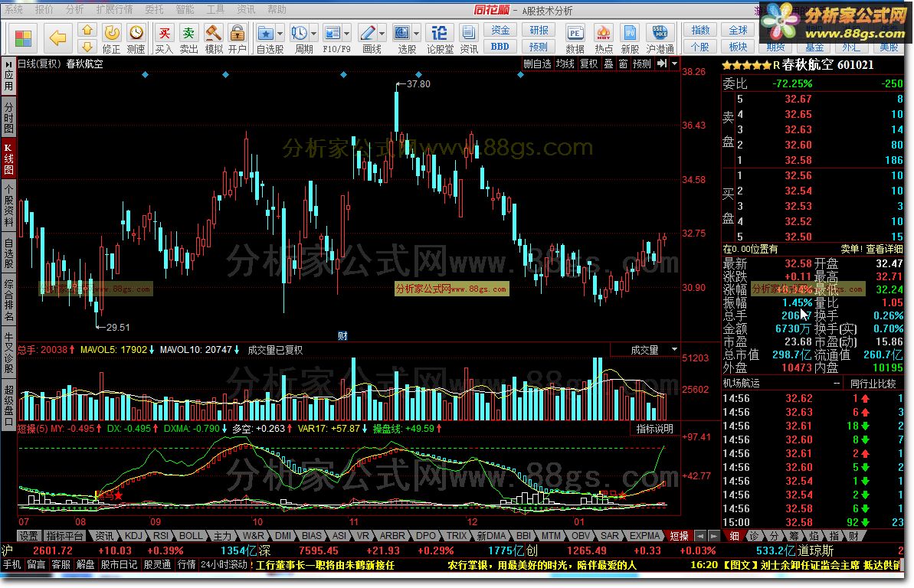Open the 沪港通 SSE HKE icon

[x=660, y=33]
